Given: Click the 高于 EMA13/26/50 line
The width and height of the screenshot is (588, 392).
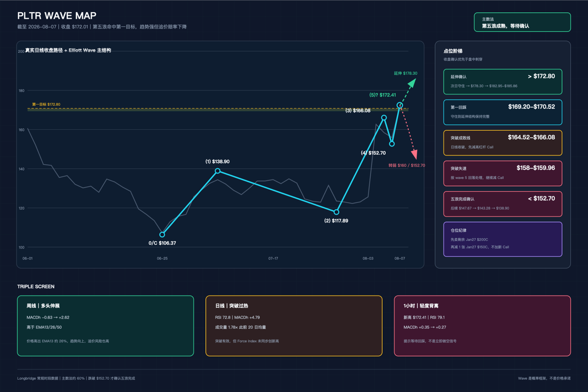Looking at the screenshot, I should (44, 327).
